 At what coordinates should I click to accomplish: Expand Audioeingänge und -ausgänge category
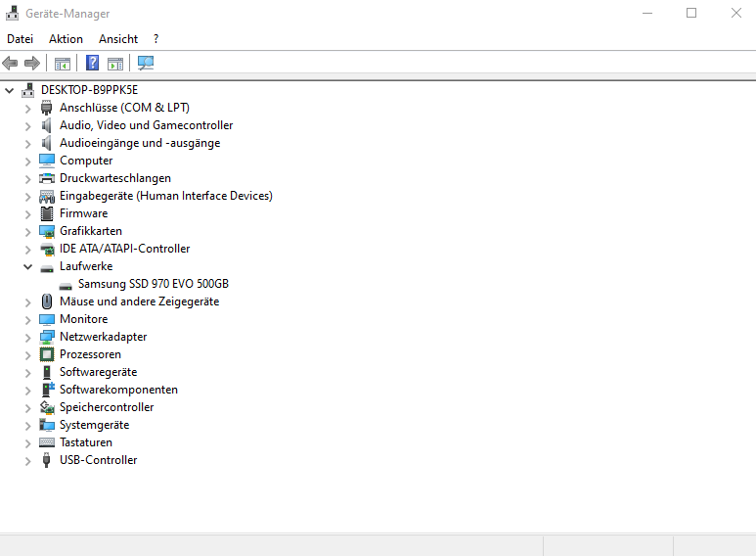(28, 143)
